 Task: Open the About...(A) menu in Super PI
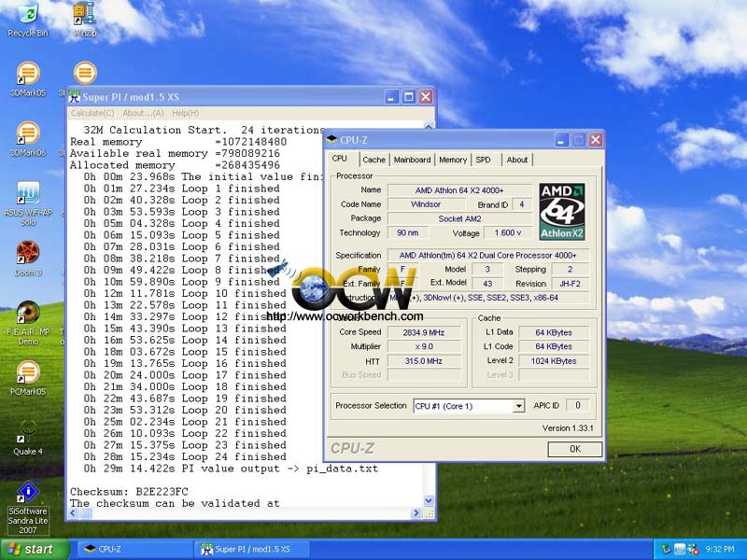pos(143,113)
